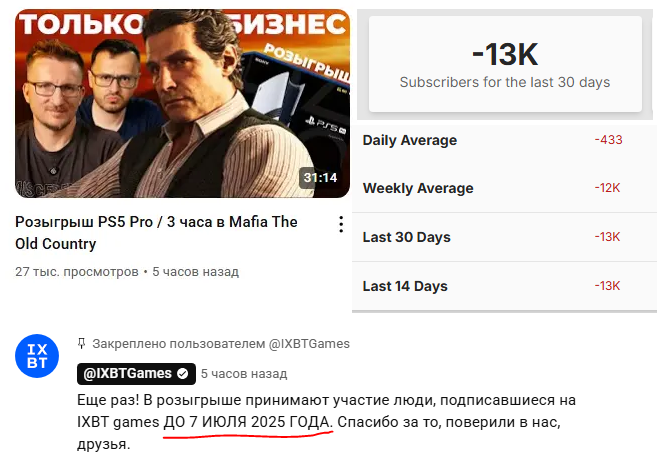Click the verified checkmark badge

tap(183, 373)
